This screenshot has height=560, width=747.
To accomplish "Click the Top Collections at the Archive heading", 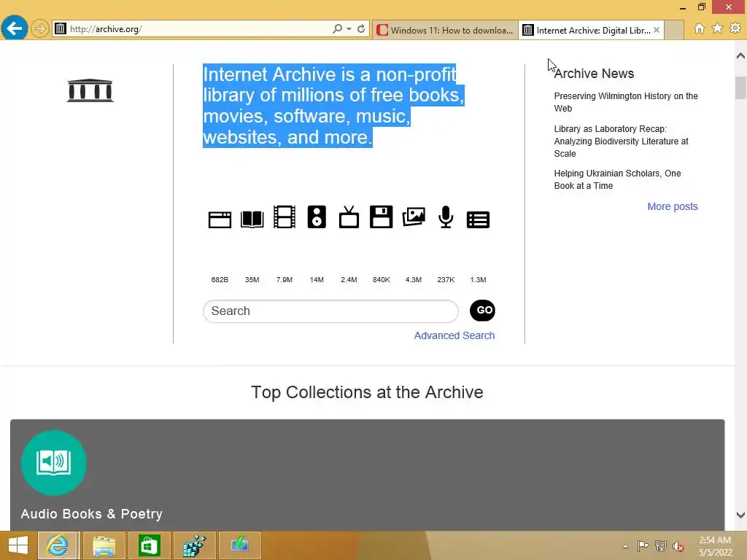I will click(367, 392).
